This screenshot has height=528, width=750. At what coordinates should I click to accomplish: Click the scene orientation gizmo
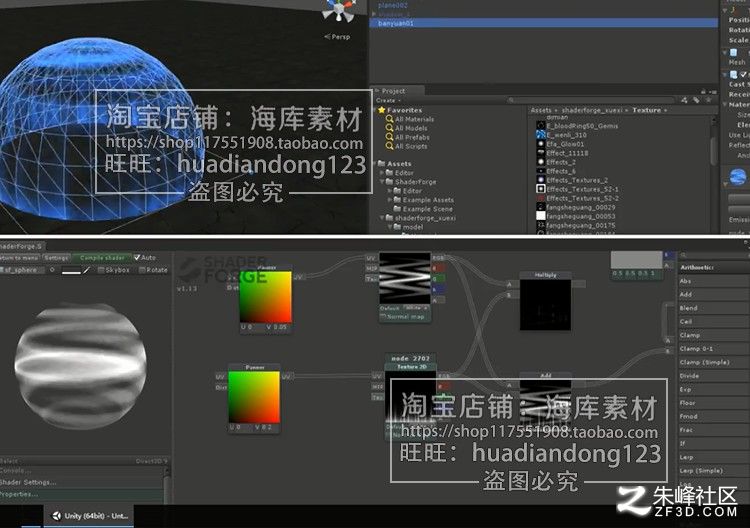[x=339, y=11]
